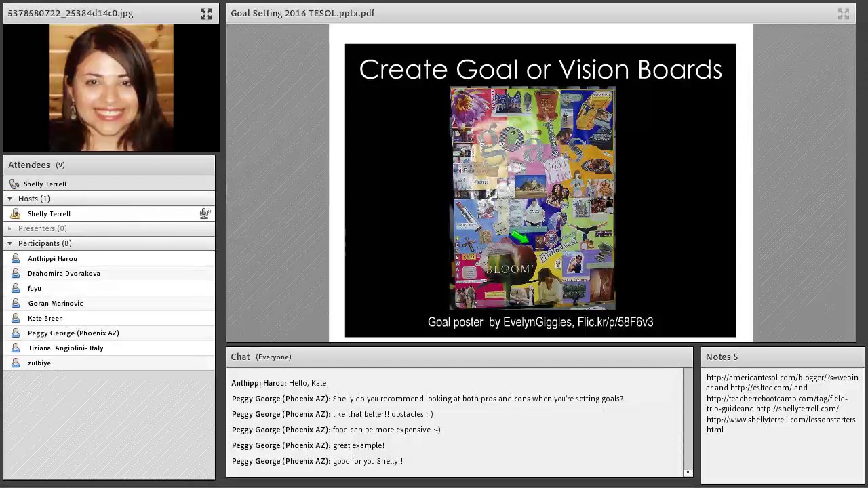
Task: Click the Notes 5 pod title
Action: tap(722, 357)
